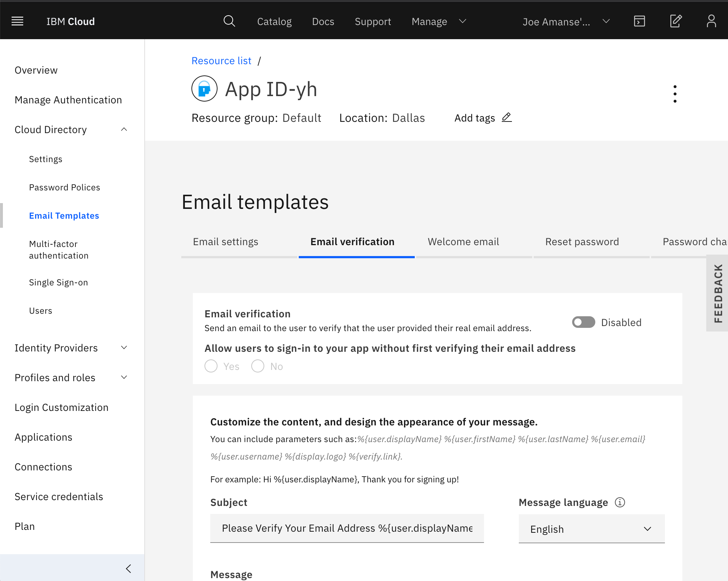Viewport: 728px width, 581px height.
Task: Click the IBM Cloud hamburger menu icon
Action: (17, 21)
